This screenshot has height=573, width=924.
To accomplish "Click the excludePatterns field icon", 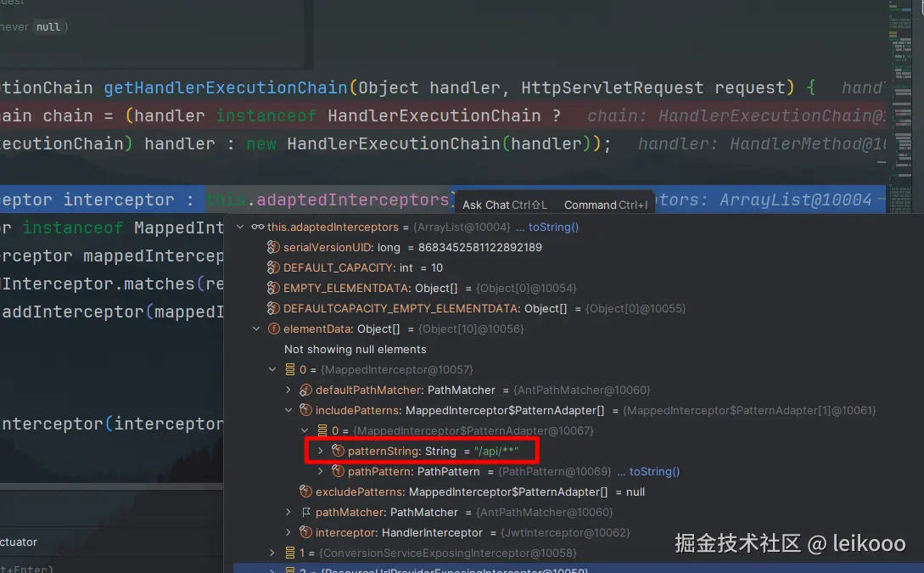I will click(305, 492).
